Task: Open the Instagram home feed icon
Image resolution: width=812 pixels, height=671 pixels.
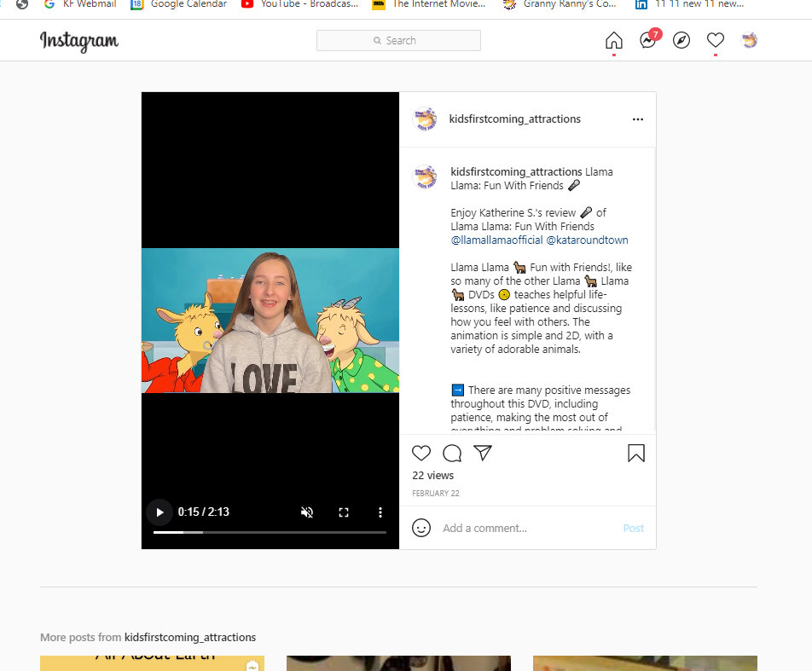Action: click(613, 40)
